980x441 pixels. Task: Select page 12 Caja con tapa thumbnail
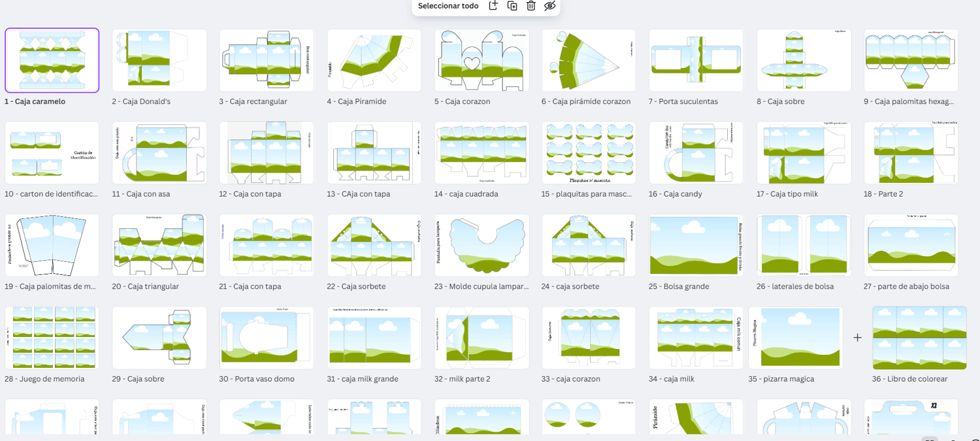[x=267, y=153]
